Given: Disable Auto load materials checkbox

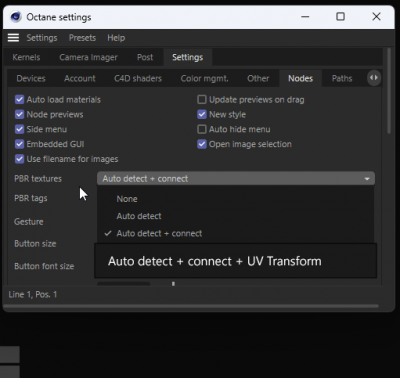Looking at the screenshot, I should tap(19, 99).
